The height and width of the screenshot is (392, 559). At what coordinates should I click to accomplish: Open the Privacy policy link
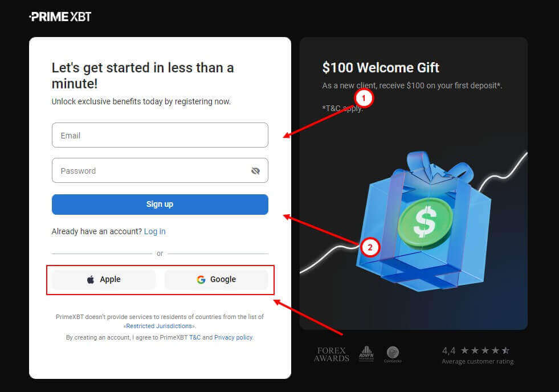(234, 337)
